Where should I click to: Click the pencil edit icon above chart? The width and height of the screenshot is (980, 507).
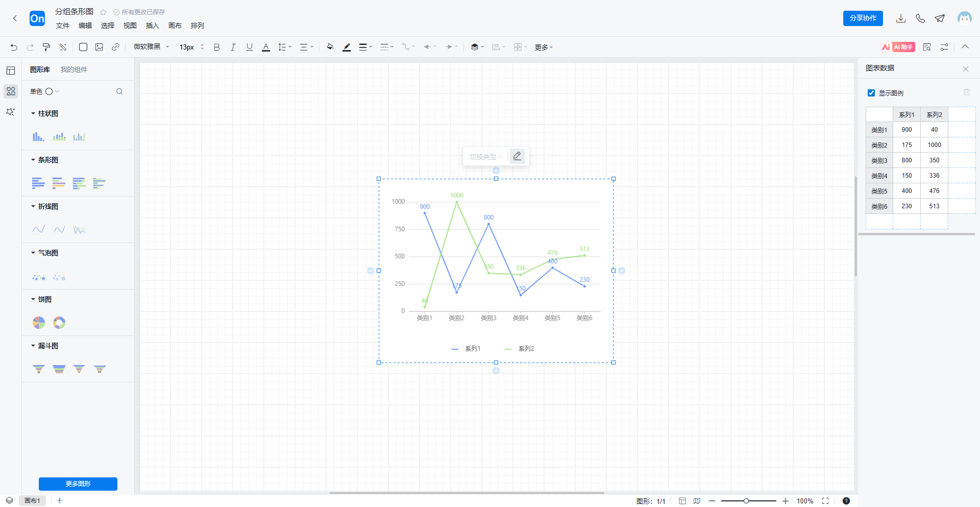click(517, 156)
